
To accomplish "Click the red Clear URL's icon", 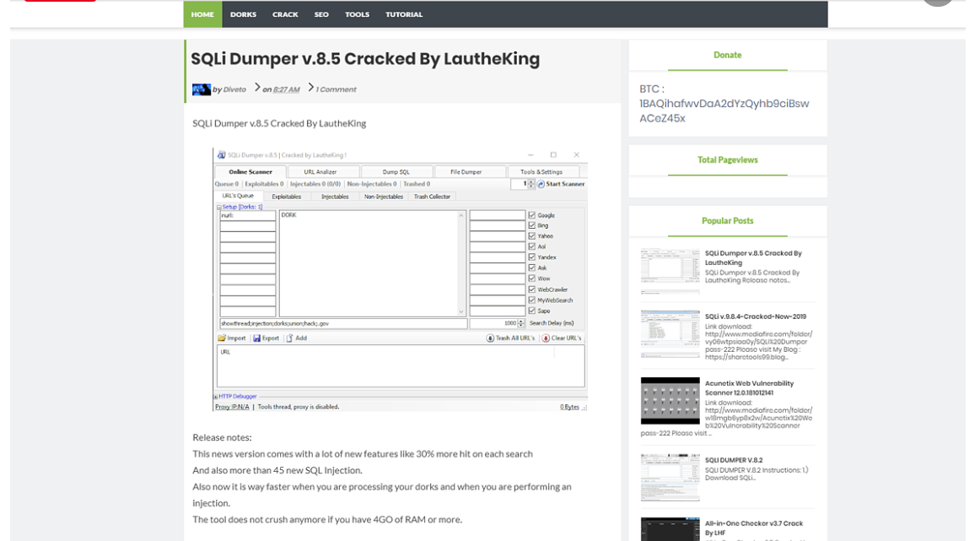I will (546, 338).
